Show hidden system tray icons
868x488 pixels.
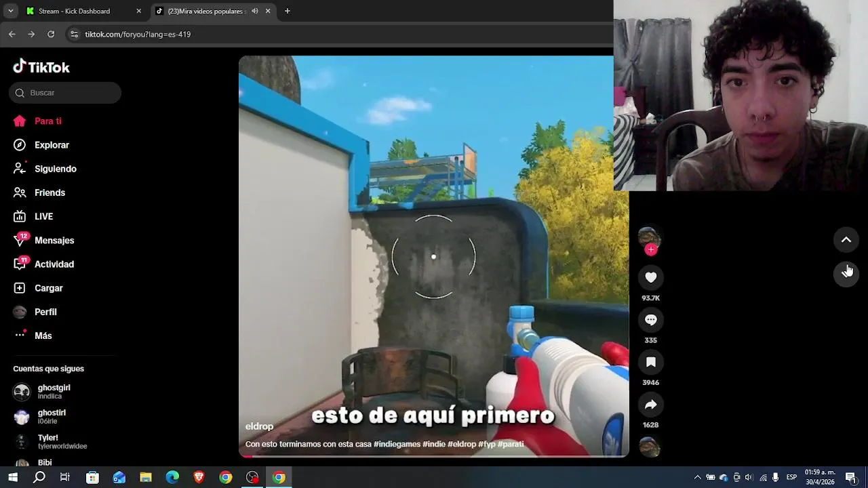[697, 477]
